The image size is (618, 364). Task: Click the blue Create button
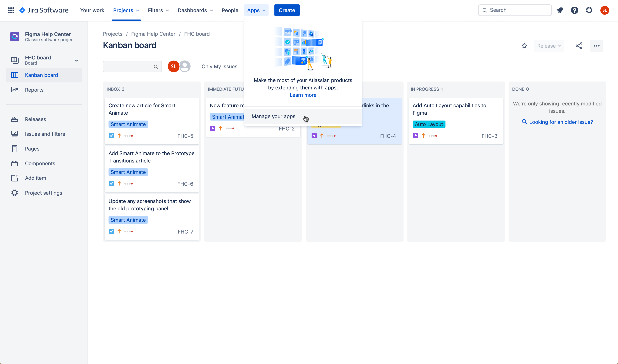287,10
